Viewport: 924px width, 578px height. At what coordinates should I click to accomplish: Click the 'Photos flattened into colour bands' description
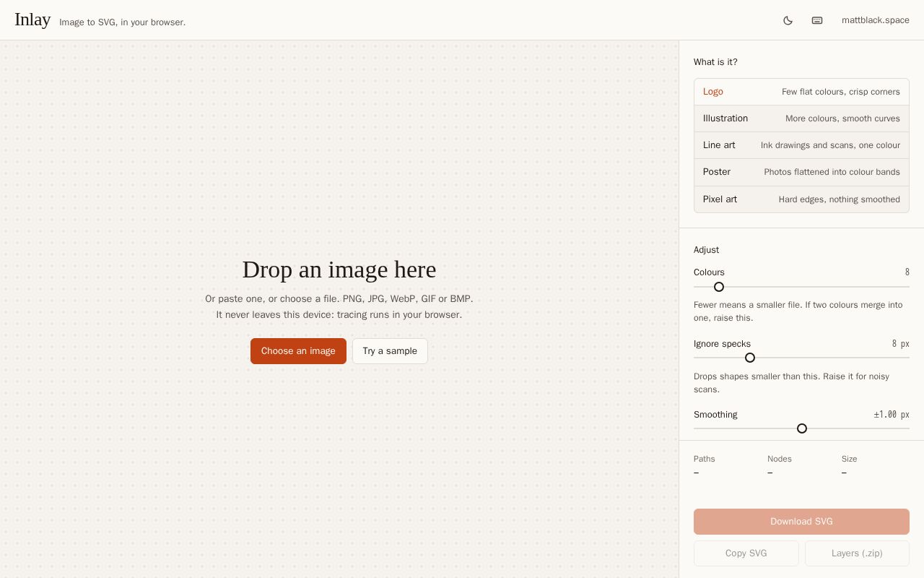pos(832,172)
